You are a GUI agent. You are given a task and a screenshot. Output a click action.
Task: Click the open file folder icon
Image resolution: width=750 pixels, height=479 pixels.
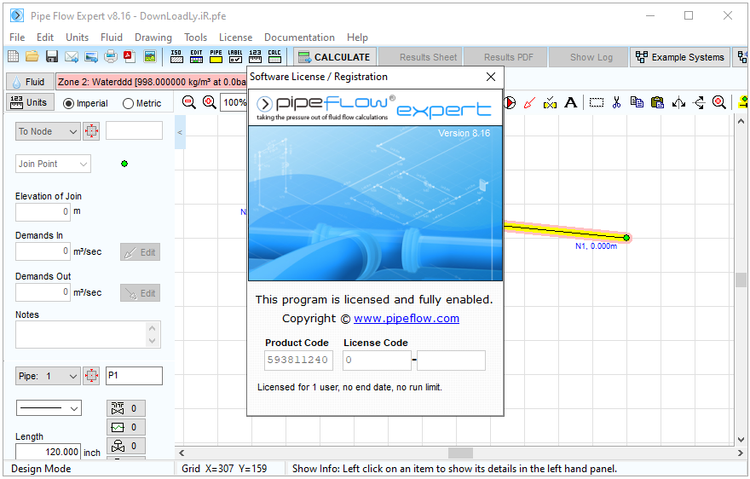[32, 57]
